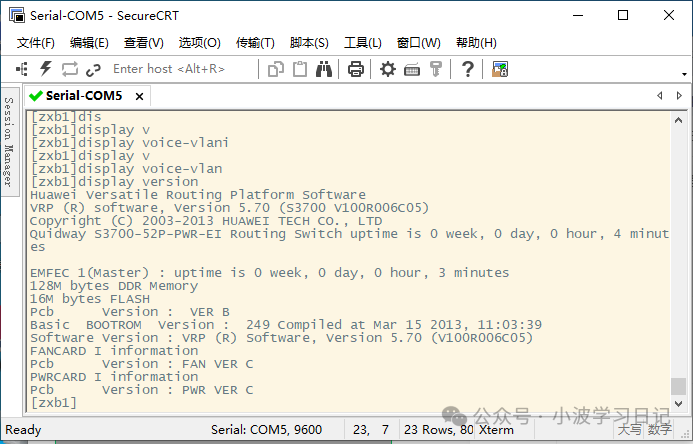Click the keymap editor keyboard icon

[412, 69]
